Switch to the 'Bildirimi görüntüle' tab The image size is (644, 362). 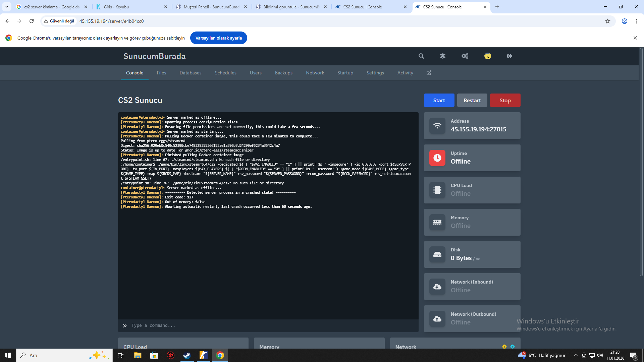[x=291, y=7]
